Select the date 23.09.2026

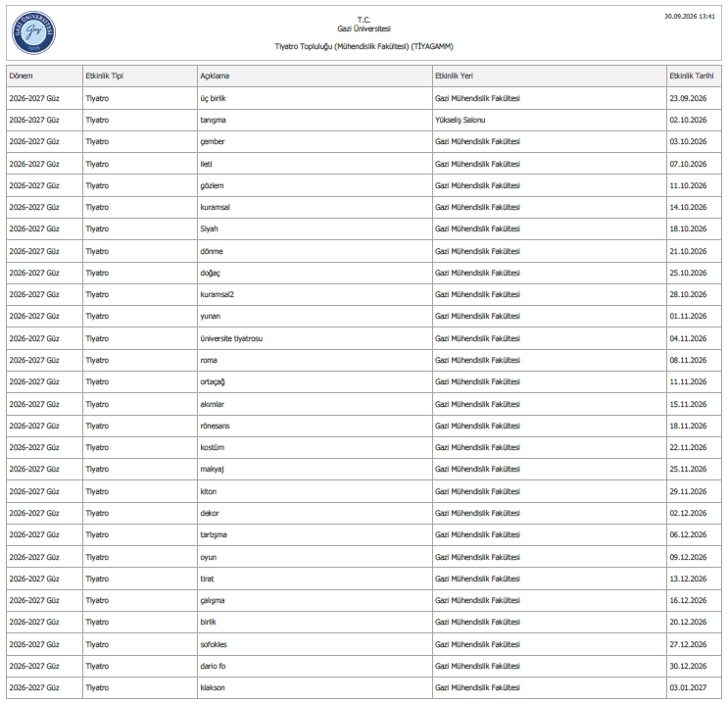(688, 98)
